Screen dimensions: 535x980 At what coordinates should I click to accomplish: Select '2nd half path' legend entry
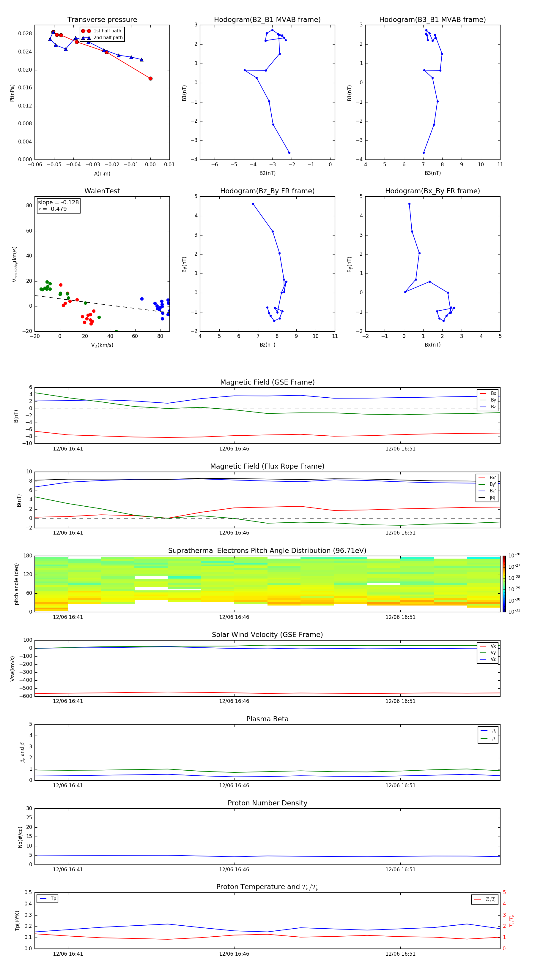tap(102, 38)
